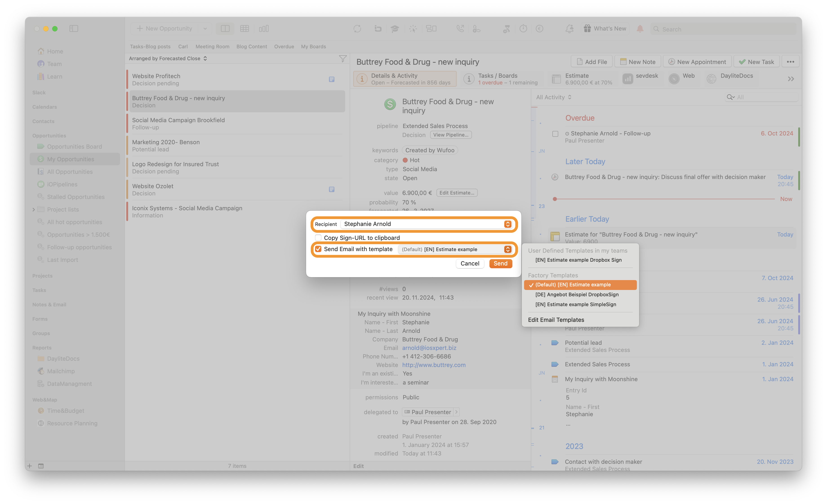Open Time&Budget in sidebar
Image resolution: width=827 pixels, height=504 pixels.
(x=65, y=410)
